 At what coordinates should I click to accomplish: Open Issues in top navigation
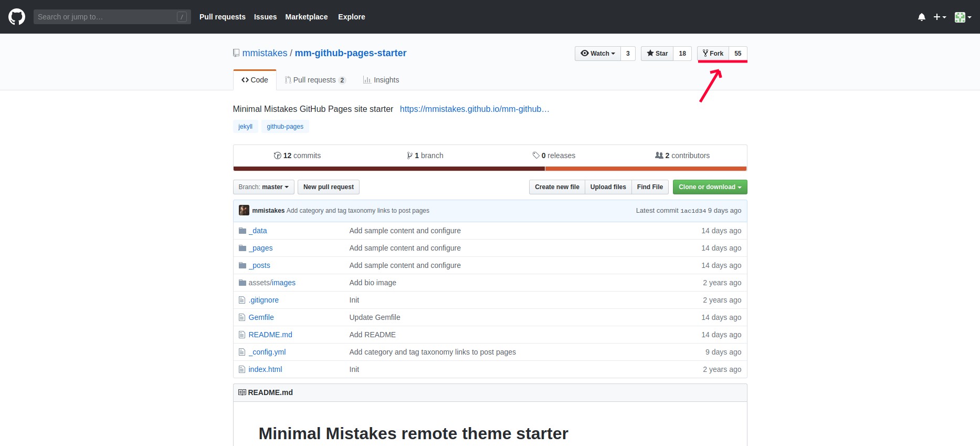(265, 17)
